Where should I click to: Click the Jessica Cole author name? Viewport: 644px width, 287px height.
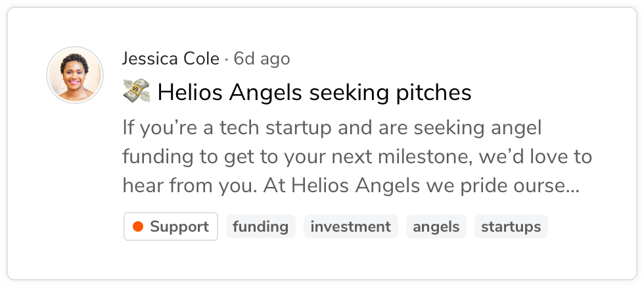(170, 59)
